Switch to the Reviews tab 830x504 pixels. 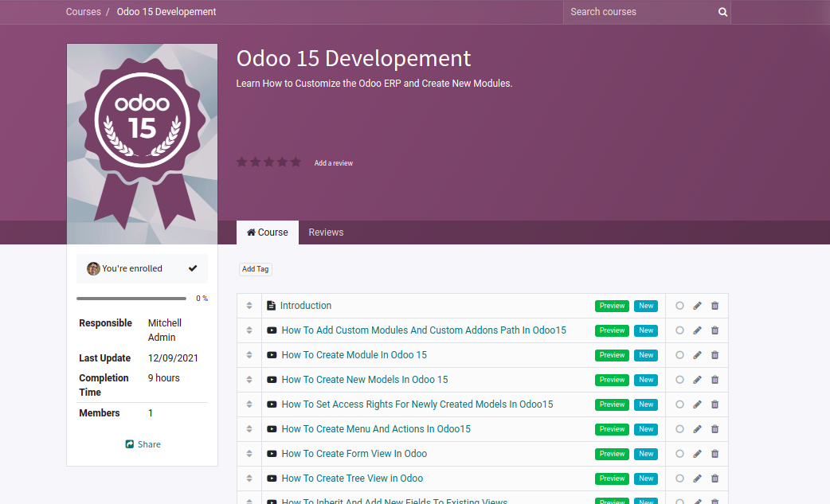click(x=326, y=232)
